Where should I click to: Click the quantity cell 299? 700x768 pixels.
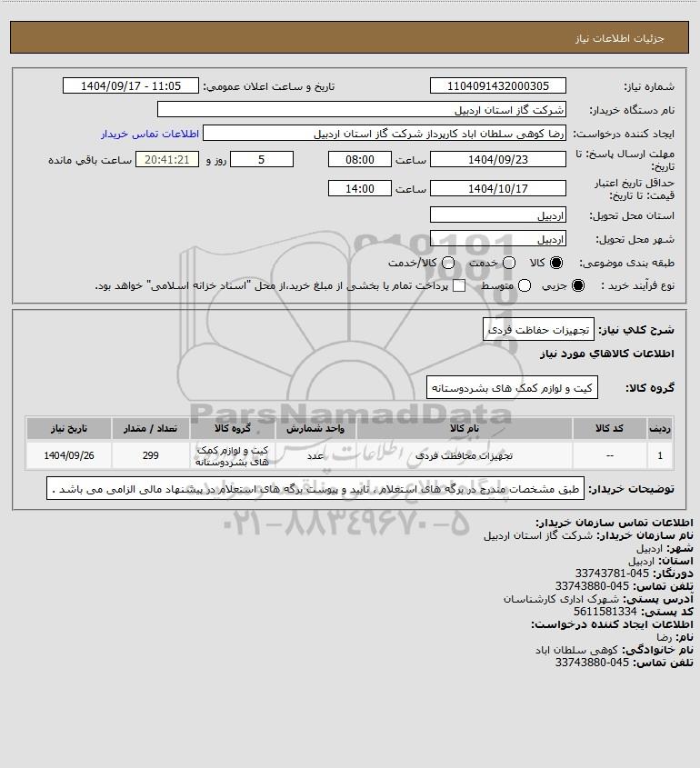pos(150,455)
